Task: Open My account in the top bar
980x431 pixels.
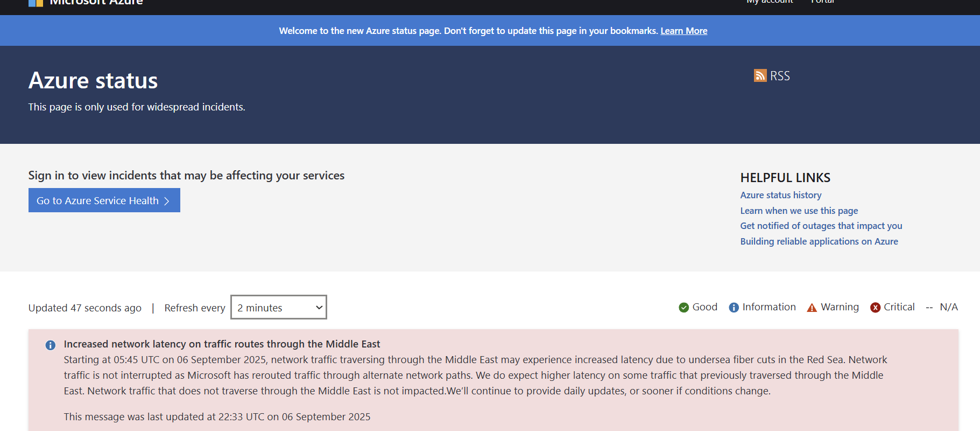Action: 770,2
